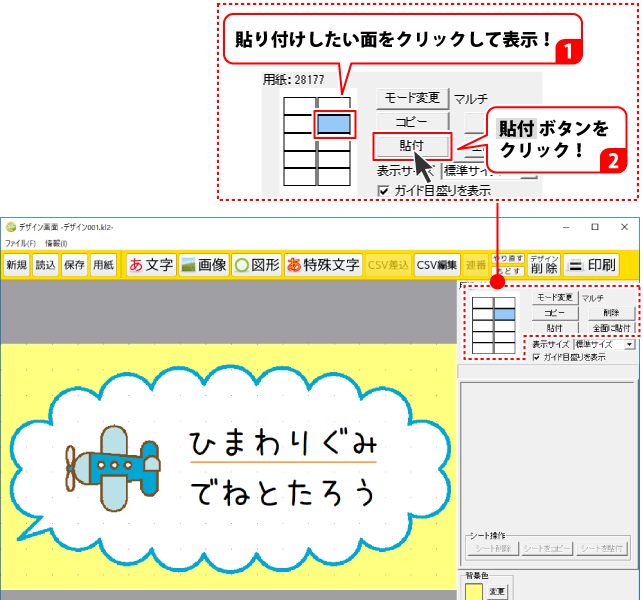The height and width of the screenshot is (600, 643).
Task: Click the 印刷 print button
Action: click(x=591, y=265)
